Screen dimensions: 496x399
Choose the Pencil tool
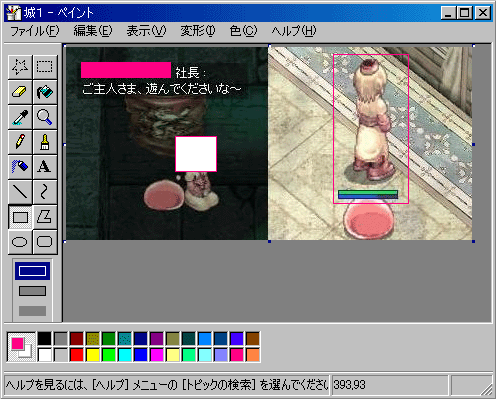click(x=20, y=142)
